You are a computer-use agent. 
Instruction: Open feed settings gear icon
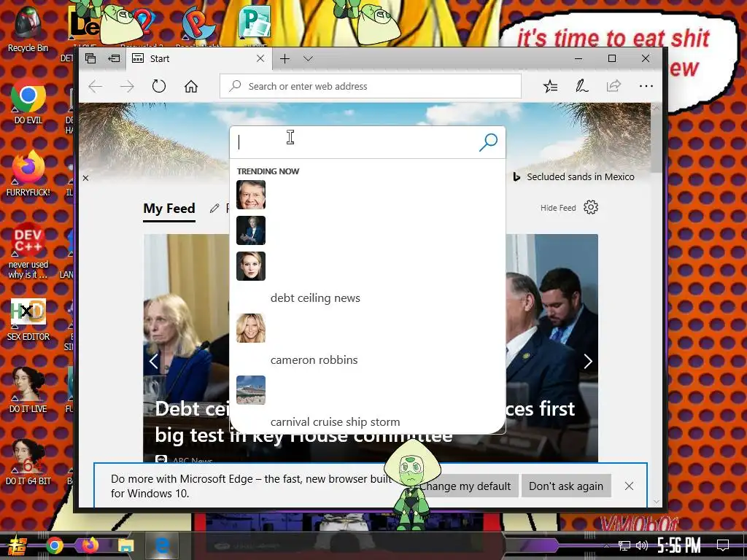[x=591, y=207]
